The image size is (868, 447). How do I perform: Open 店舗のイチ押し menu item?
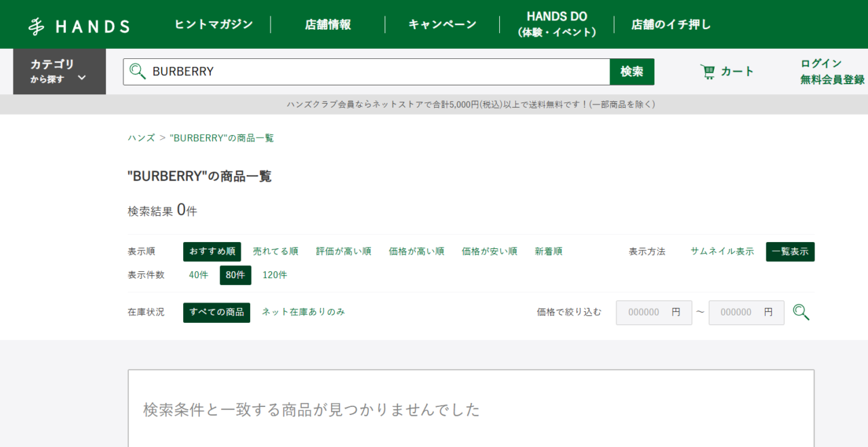pyautogui.click(x=671, y=25)
